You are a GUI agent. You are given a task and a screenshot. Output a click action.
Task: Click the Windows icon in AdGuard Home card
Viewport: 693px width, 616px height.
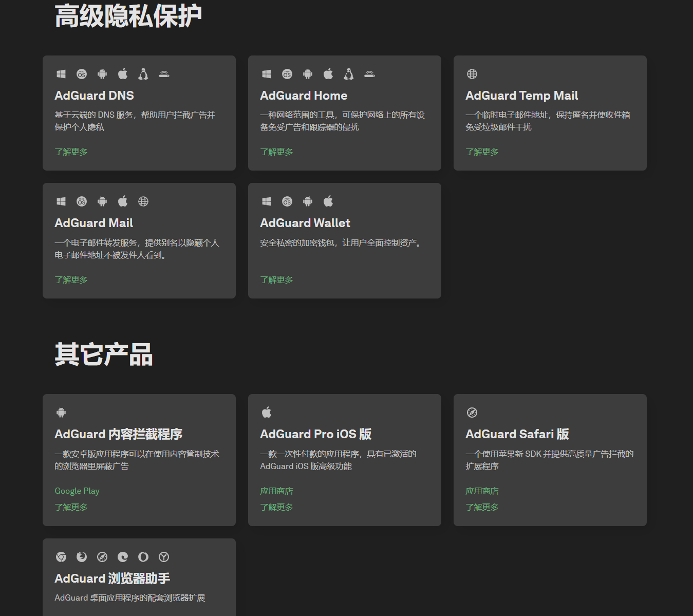(267, 74)
